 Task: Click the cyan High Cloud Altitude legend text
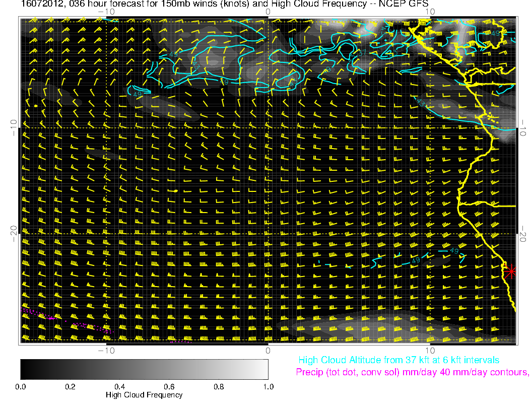pyautogui.click(x=398, y=360)
